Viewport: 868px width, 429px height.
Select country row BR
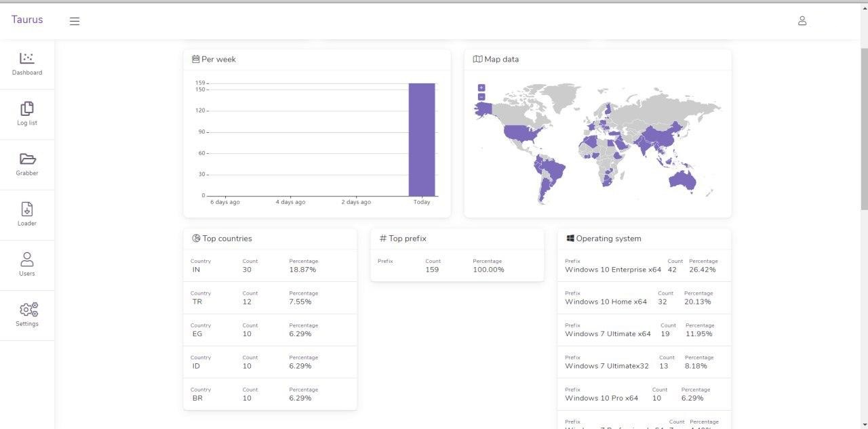pyautogui.click(x=270, y=394)
